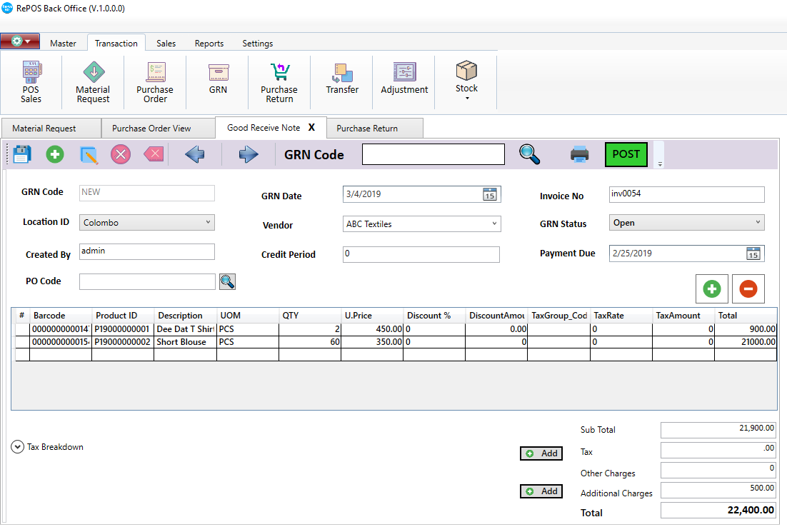Select the Short Blouse description cell
The width and height of the screenshot is (787, 532).
[x=185, y=342]
